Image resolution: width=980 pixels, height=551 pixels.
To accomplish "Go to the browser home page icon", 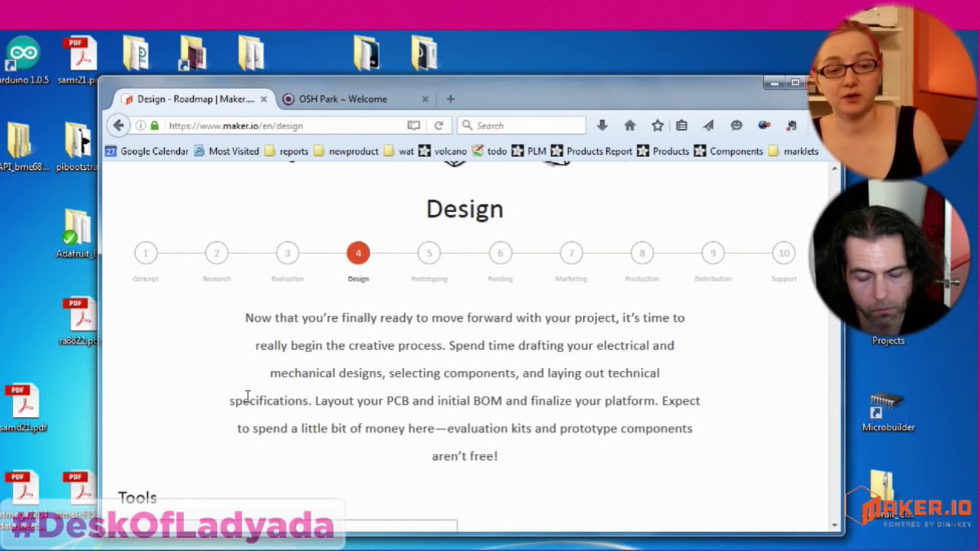I will pos(629,126).
